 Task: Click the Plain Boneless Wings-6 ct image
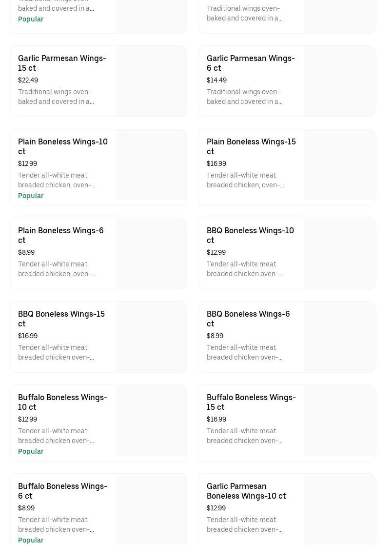point(151,254)
